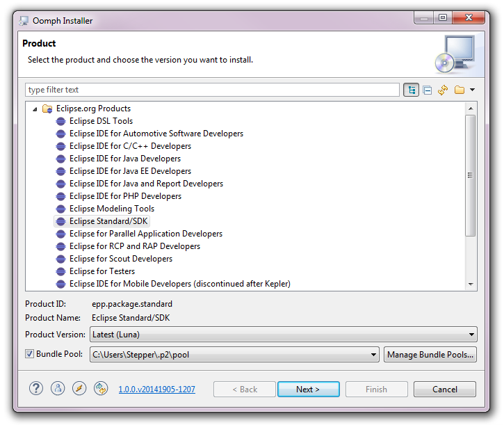Click the Cancel button
504x425 pixels.
444,390
